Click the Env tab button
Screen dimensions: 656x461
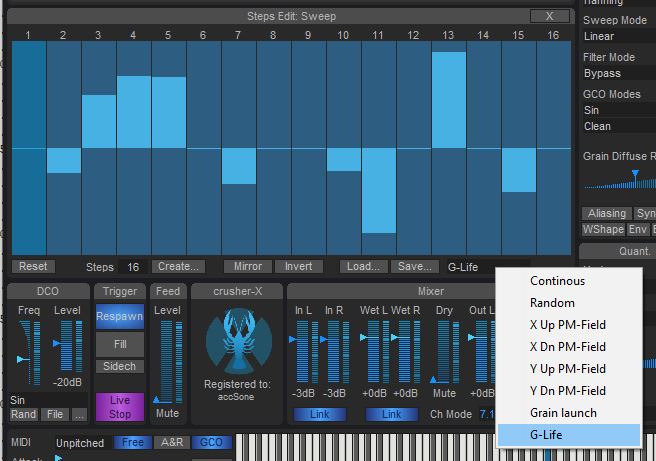(638, 230)
